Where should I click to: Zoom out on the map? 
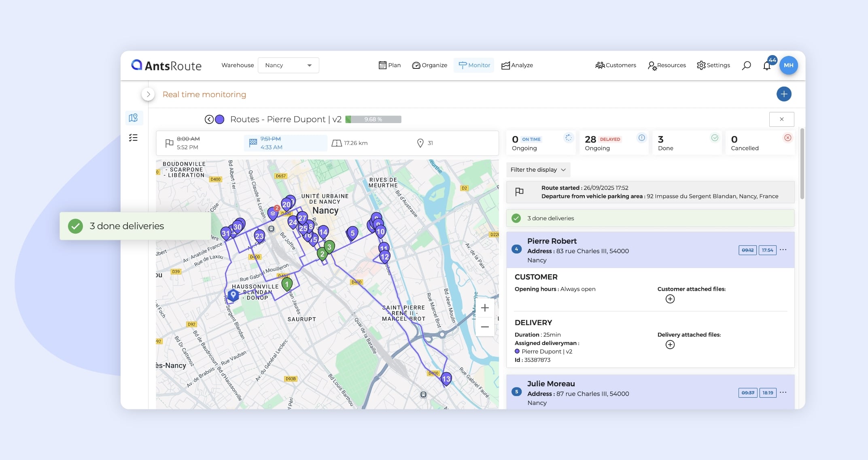click(x=484, y=327)
